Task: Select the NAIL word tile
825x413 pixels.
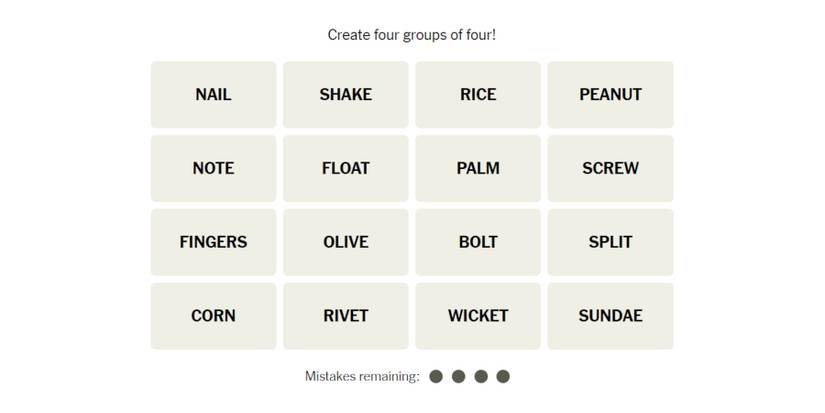Action: click(x=213, y=95)
